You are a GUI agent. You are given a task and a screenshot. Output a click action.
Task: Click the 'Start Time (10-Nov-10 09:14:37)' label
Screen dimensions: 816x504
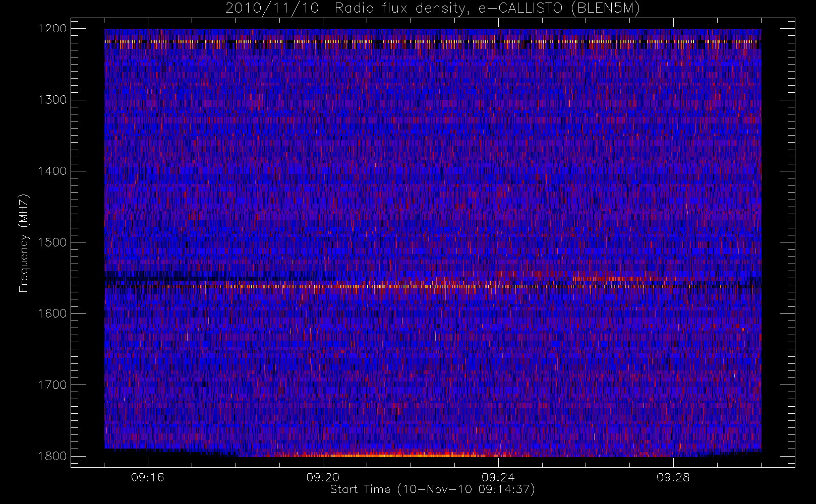433,489
